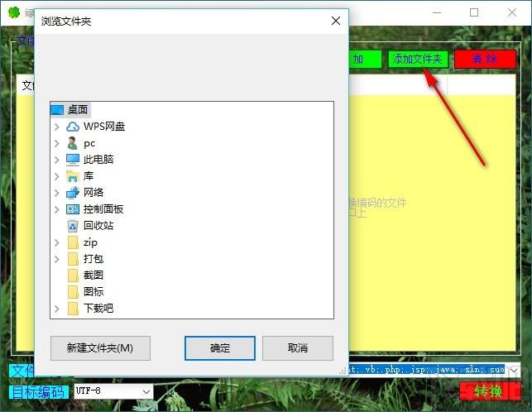Click the 库 libraries icon
The height and width of the screenshot is (412, 532).
(73, 176)
